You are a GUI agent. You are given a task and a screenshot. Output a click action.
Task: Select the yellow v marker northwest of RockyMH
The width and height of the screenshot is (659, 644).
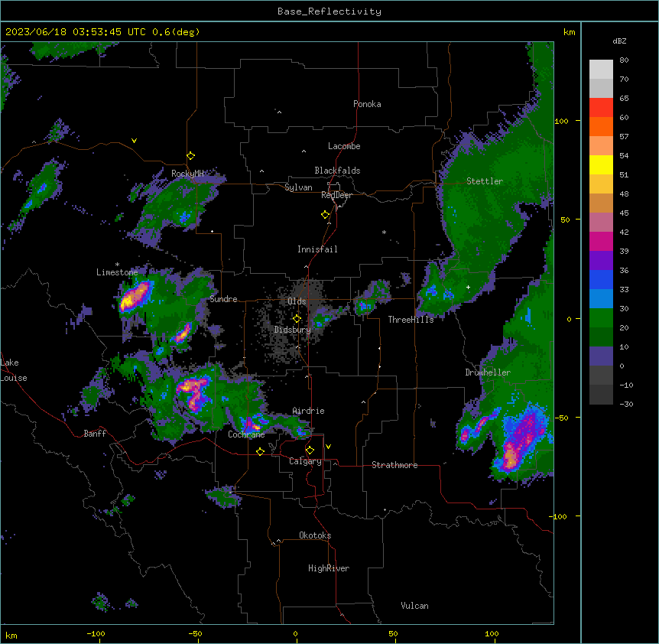coord(134,141)
